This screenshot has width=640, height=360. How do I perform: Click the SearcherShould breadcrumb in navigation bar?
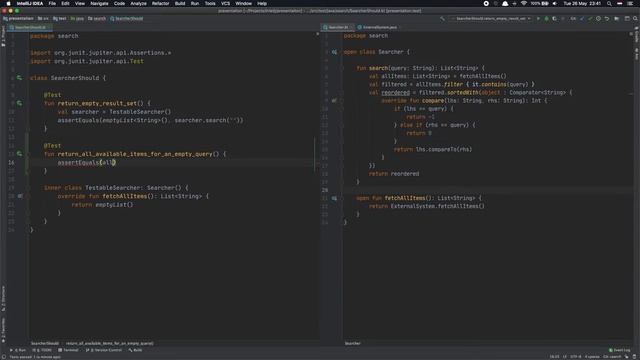tap(127, 18)
